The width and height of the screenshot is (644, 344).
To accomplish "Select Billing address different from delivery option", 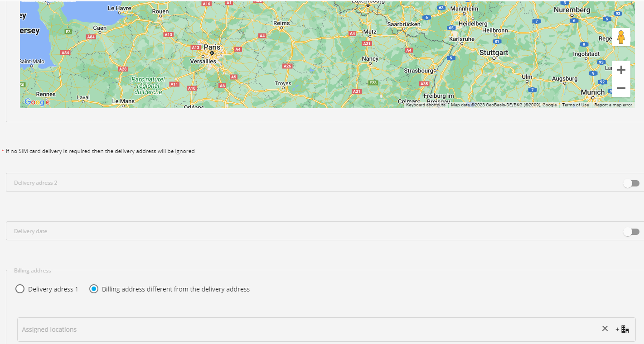I will pos(94,289).
